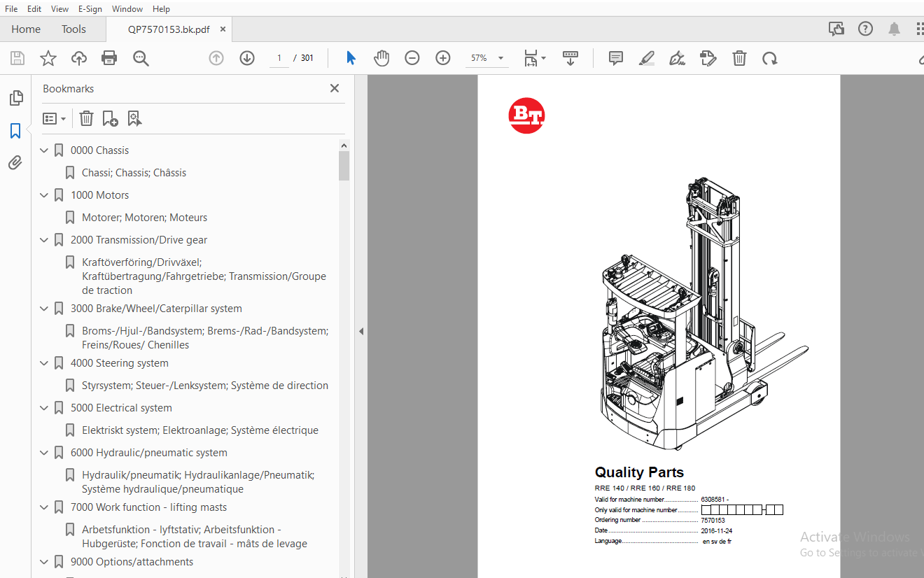
Task: Choose the Selection arrow tool
Action: click(x=351, y=58)
